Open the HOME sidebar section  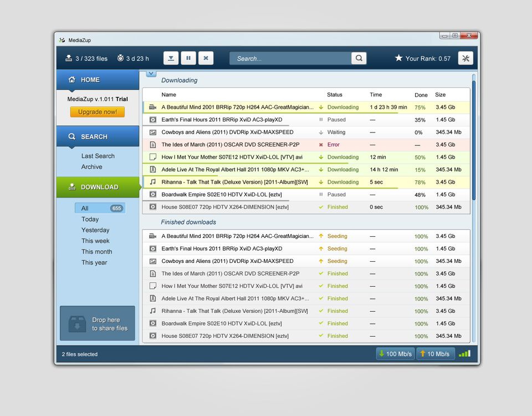coord(98,80)
